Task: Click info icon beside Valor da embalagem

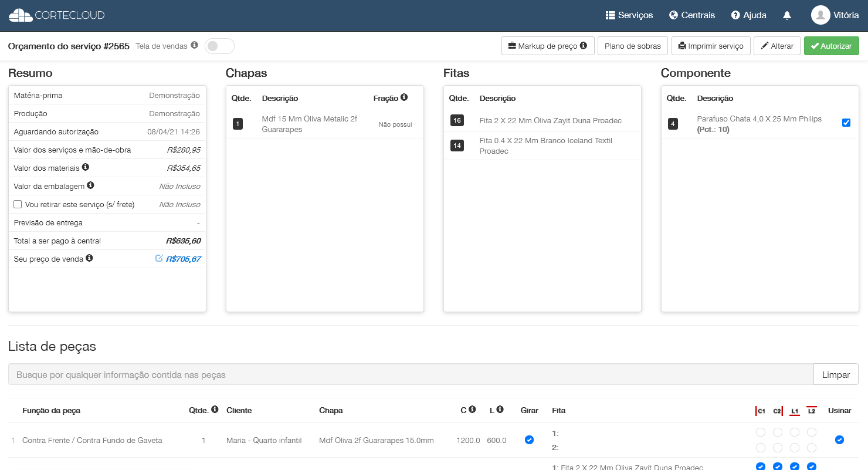Action: click(90, 185)
